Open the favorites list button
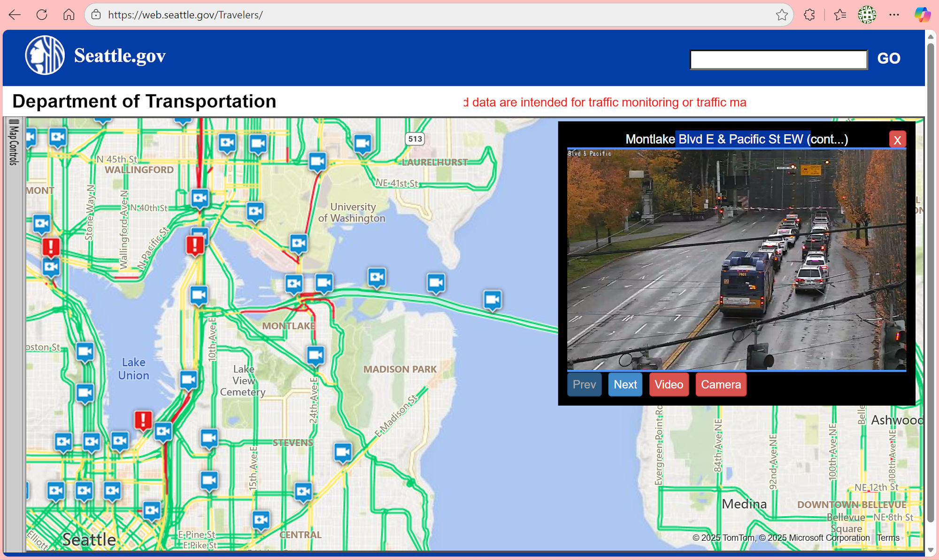The width and height of the screenshot is (939, 560). [840, 15]
